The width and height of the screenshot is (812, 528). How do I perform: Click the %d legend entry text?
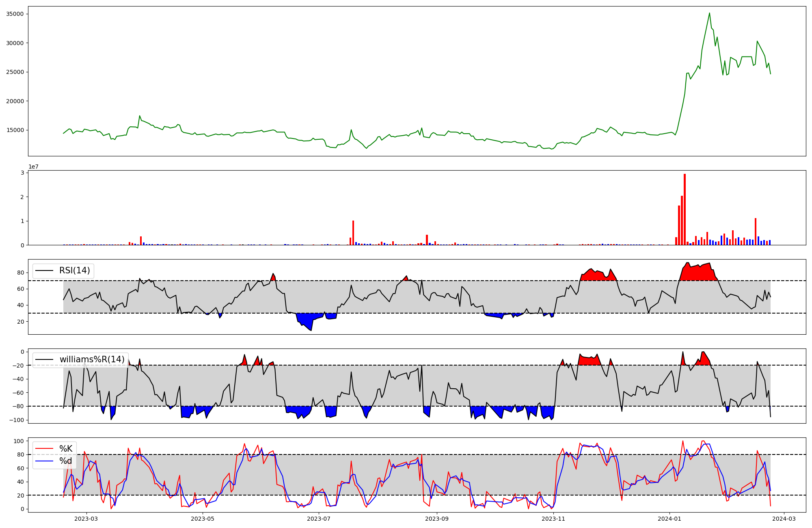click(x=66, y=461)
